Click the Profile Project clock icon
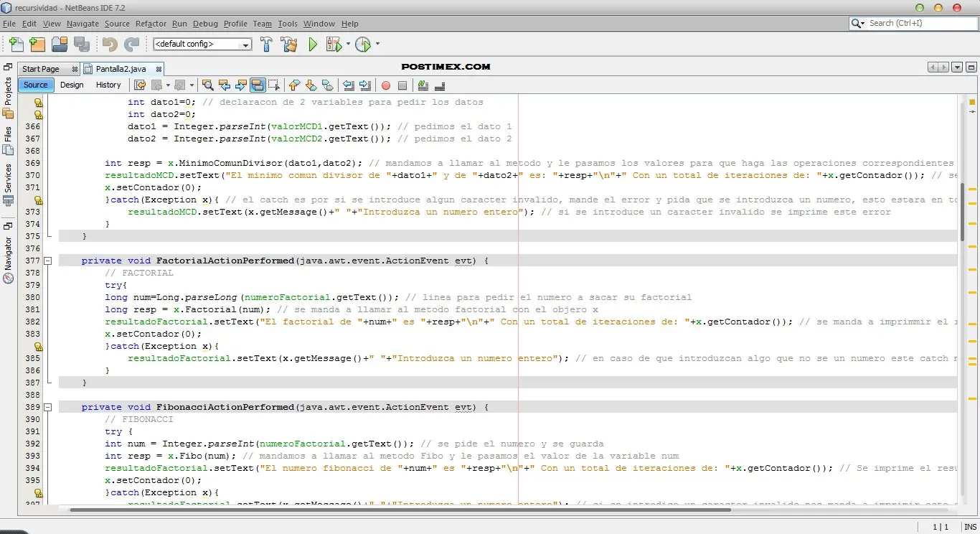Viewport: 980px width, 534px height. pos(363,44)
